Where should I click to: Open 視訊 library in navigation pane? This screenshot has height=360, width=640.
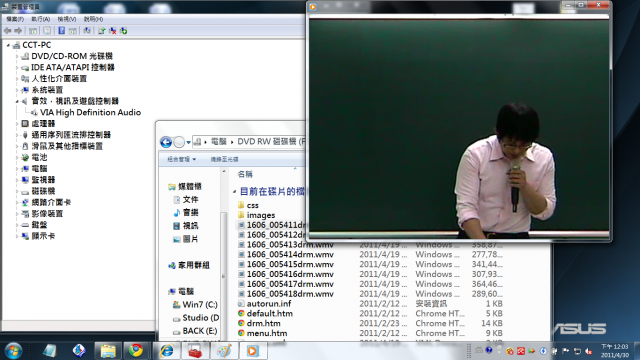click(x=190, y=226)
